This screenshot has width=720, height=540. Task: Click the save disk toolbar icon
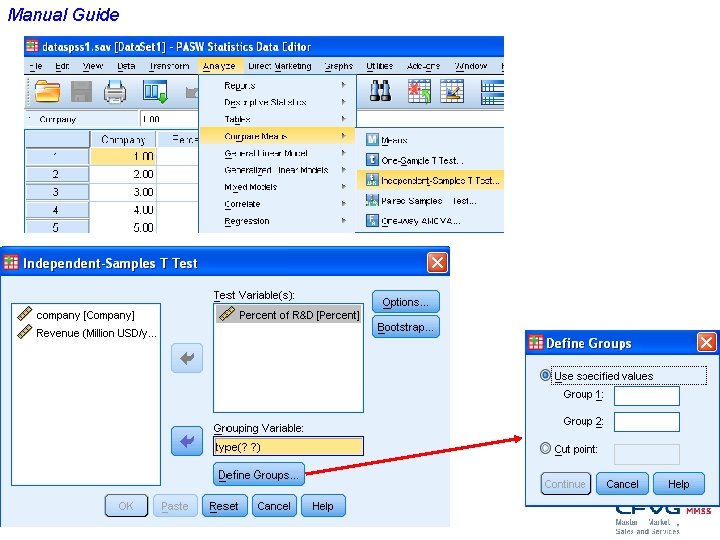(x=81, y=91)
